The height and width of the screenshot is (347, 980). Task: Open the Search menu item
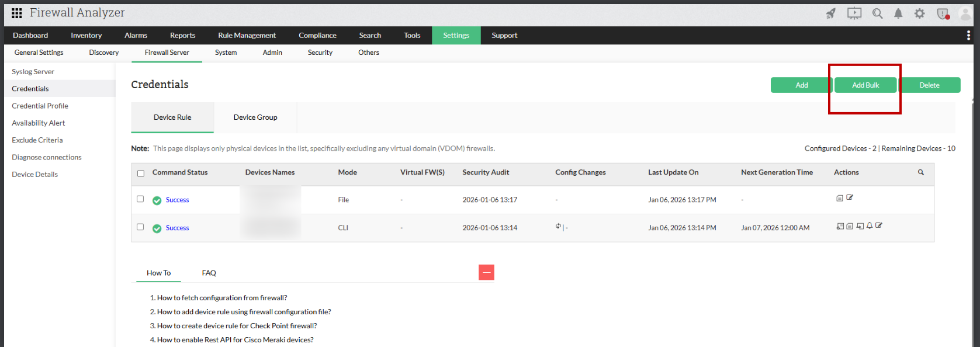click(x=370, y=36)
